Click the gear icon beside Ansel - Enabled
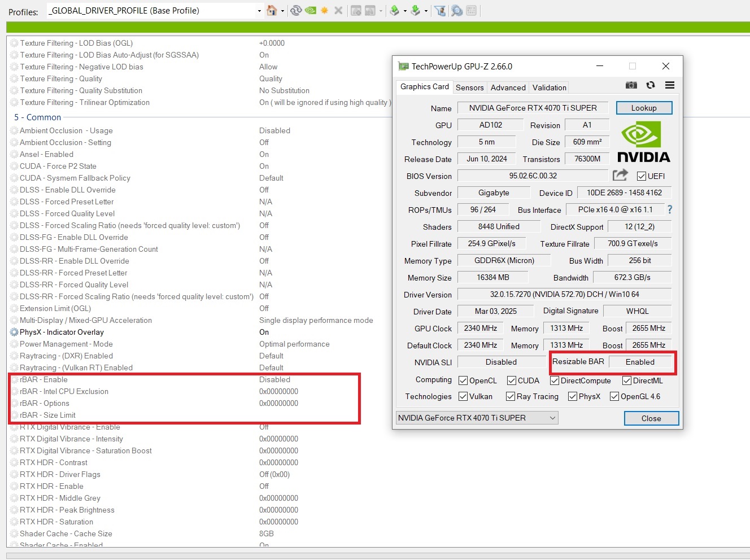 pos(14,154)
